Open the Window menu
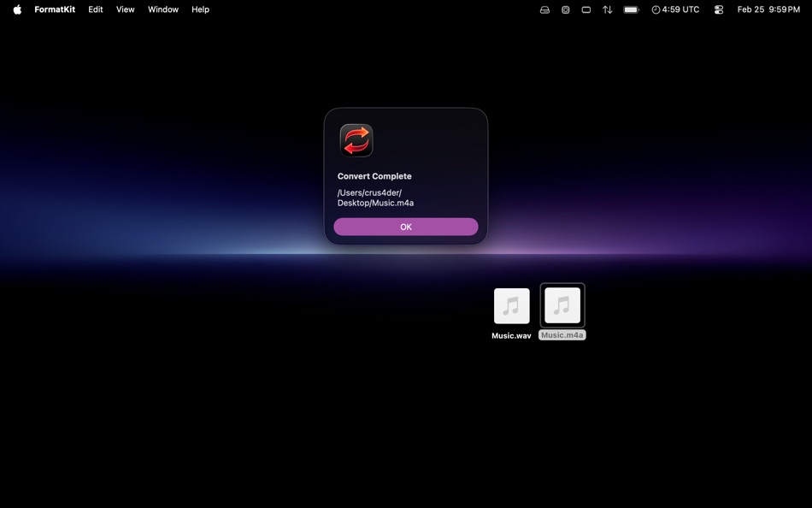Viewport: 812px width, 508px height. tap(162, 9)
